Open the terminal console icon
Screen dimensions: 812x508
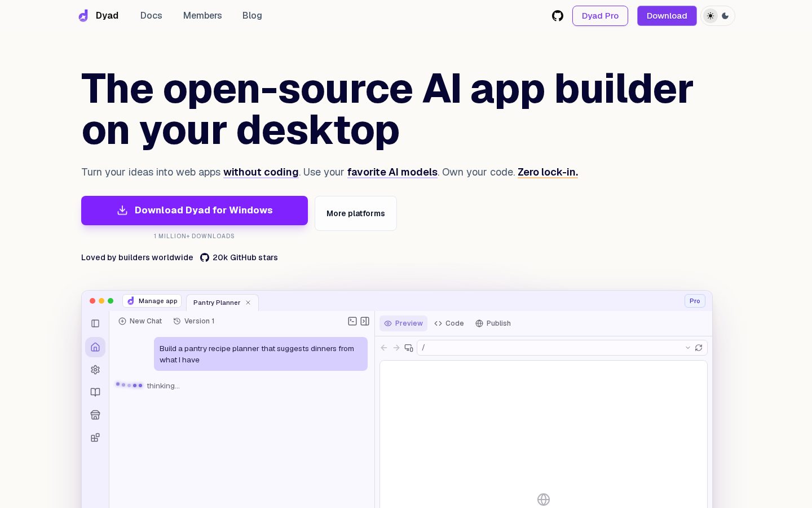(352, 321)
